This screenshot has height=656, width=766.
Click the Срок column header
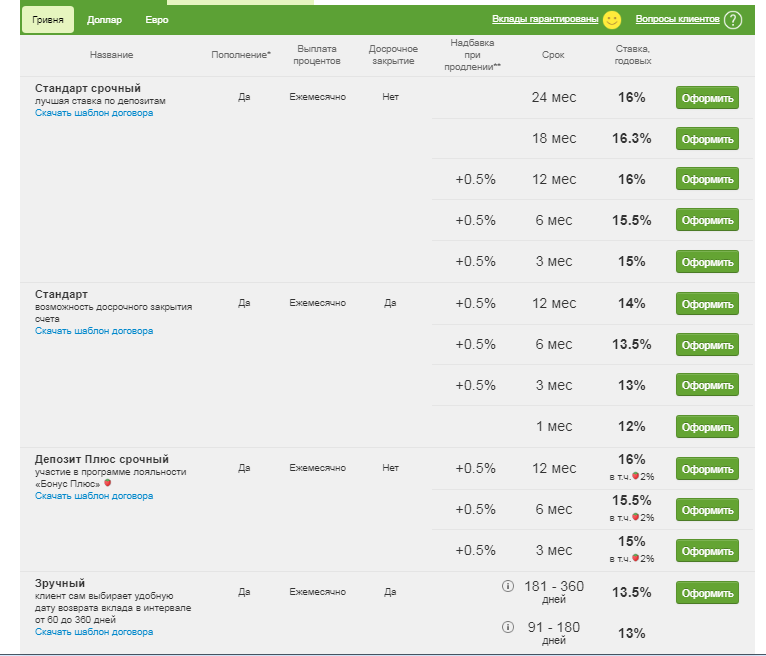pos(553,55)
